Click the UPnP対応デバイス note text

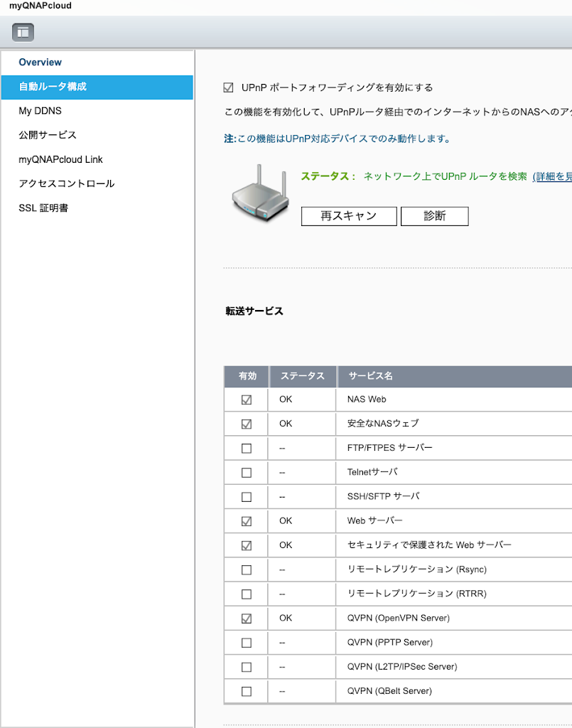point(338,139)
